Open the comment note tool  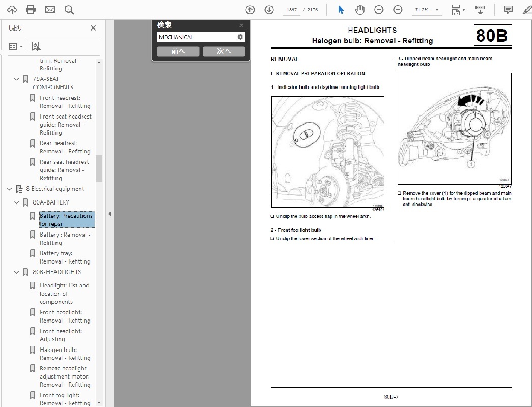[508, 10]
